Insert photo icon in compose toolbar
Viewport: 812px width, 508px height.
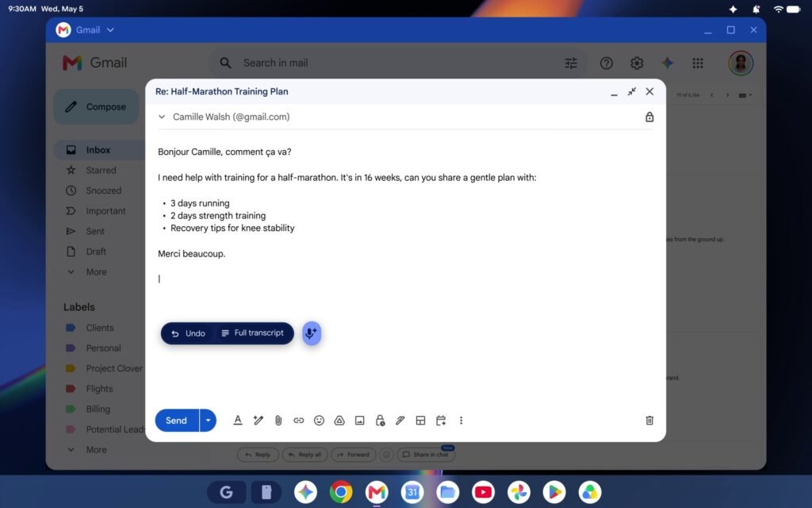359,421
